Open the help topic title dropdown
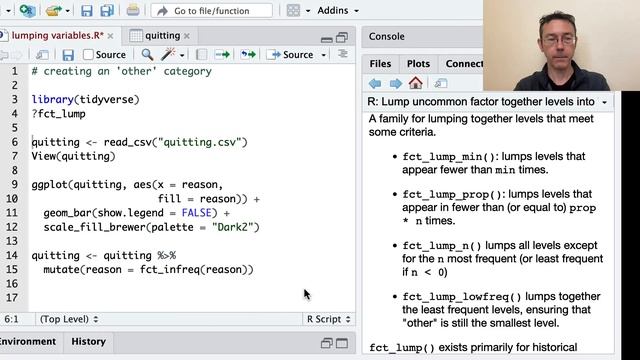The image size is (640, 360). point(604,102)
